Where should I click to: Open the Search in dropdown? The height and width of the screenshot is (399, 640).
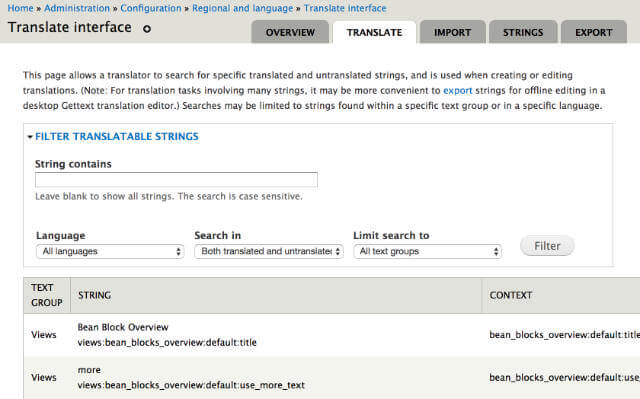pyautogui.click(x=269, y=251)
